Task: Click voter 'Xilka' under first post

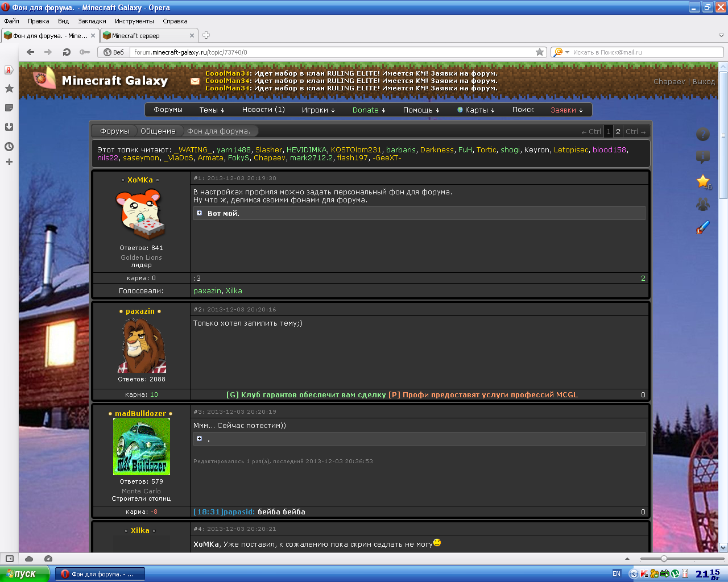Action: [234, 290]
